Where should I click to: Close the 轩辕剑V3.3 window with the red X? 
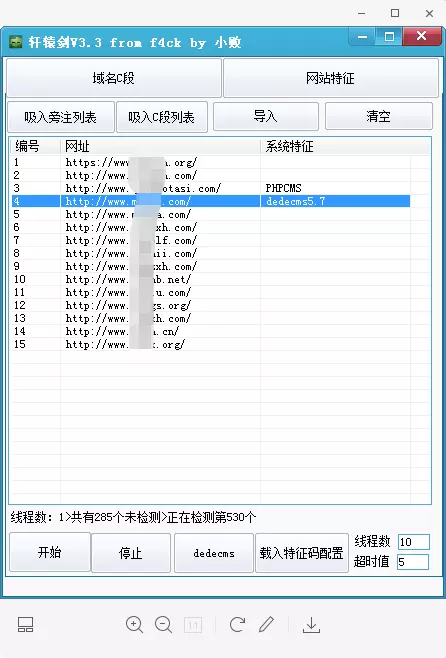click(x=421, y=36)
